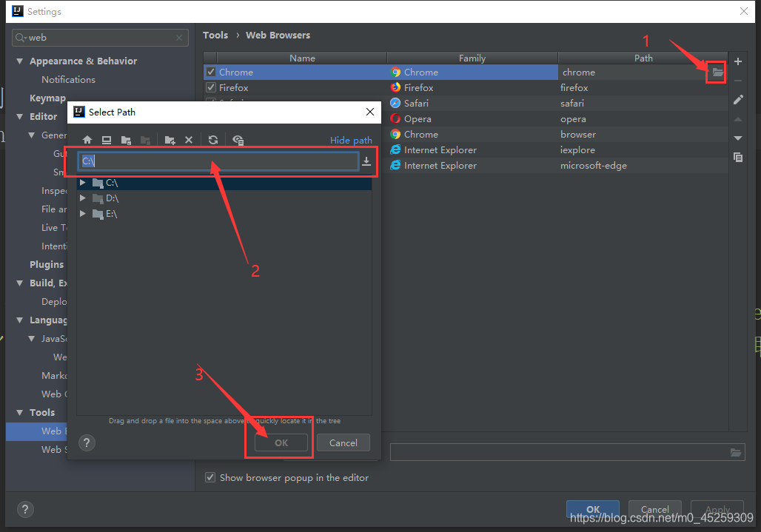The height and width of the screenshot is (532, 761).
Task: Click the project directory toolbar icon
Action: pyautogui.click(x=126, y=140)
